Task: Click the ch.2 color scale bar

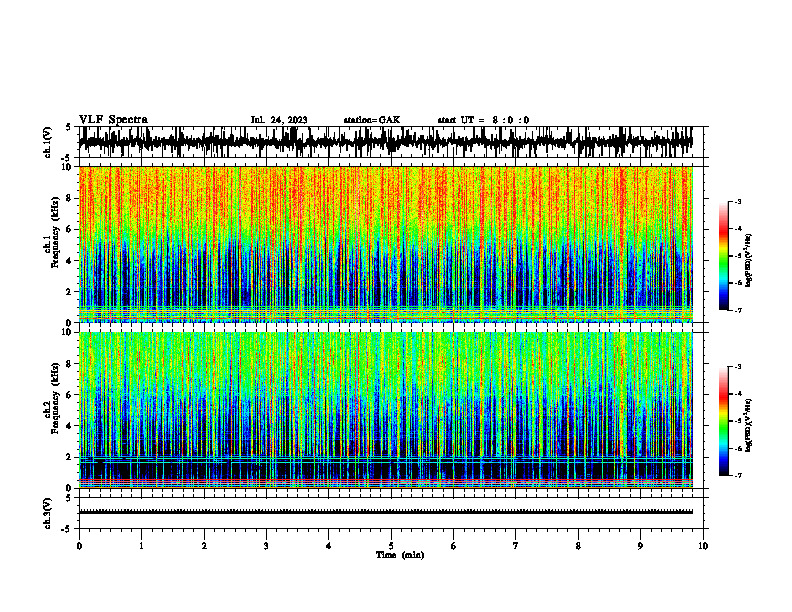Action: click(x=724, y=421)
